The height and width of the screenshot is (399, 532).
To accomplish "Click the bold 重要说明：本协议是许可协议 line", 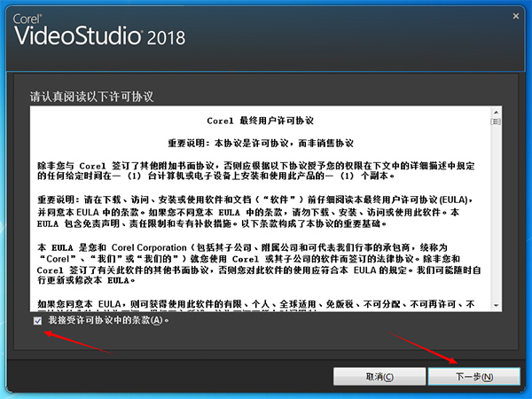I will [x=260, y=143].
